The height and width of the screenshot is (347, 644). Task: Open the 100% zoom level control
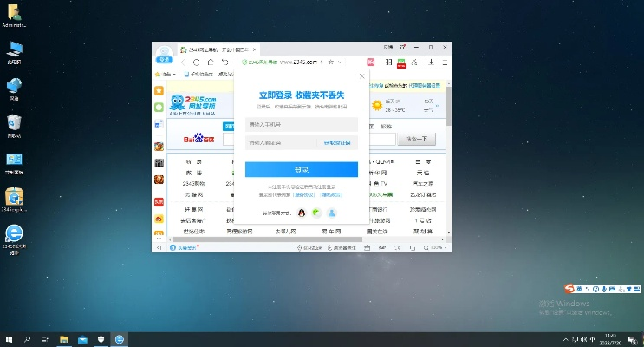click(437, 247)
